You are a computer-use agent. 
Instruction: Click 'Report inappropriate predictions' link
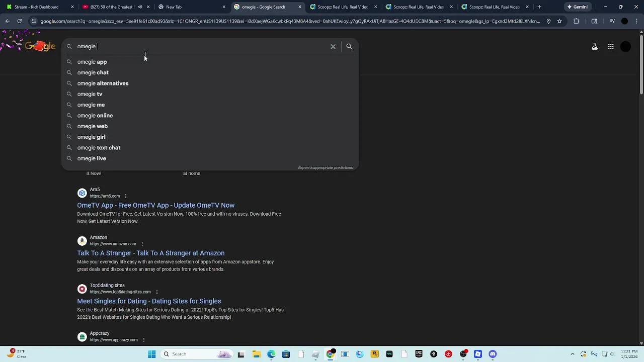click(325, 167)
